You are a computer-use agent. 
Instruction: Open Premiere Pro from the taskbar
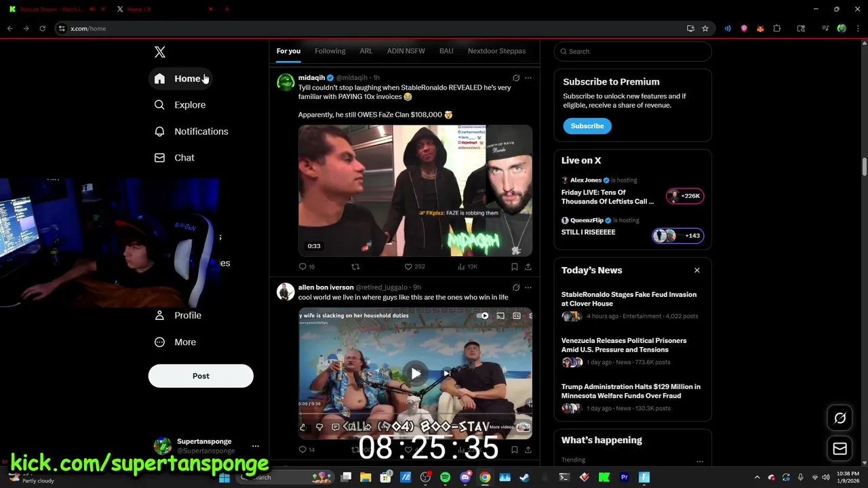coord(625,477)
